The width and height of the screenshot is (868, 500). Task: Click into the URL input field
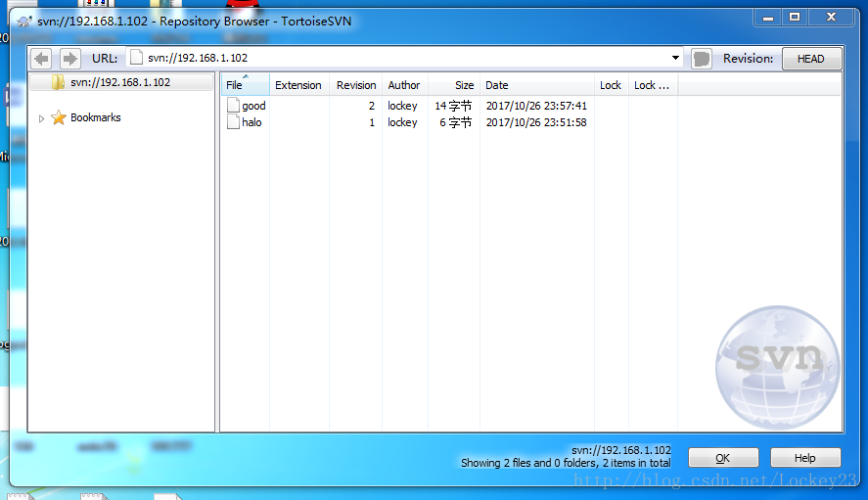point(404,58)
